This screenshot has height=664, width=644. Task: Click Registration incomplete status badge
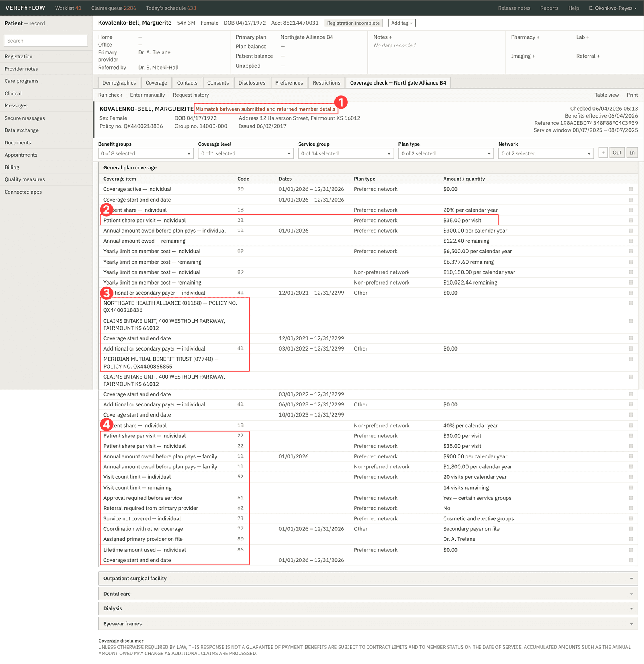click(x=353, y=23)
